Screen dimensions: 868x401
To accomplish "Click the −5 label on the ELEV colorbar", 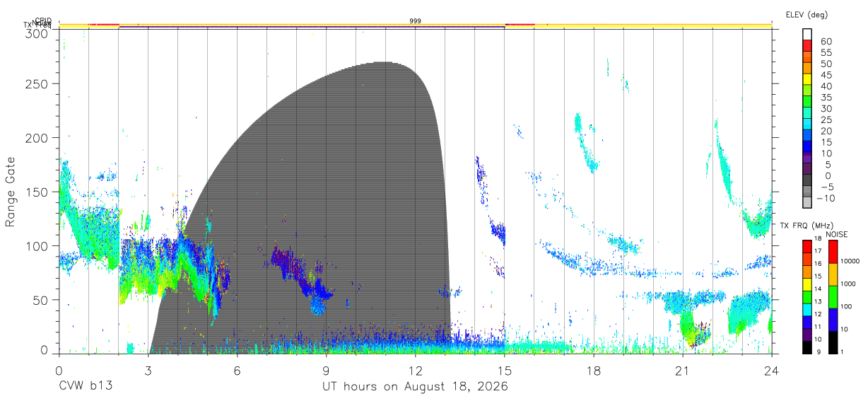I will [826, 187].
